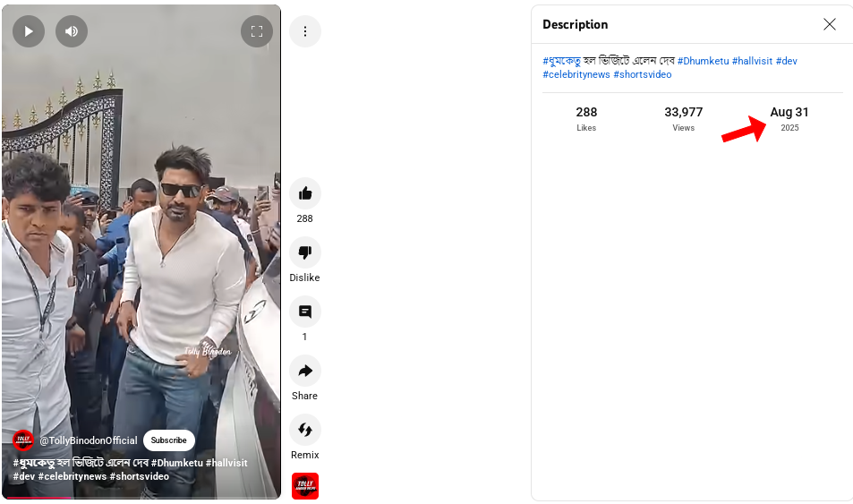Screen dimensions: 853x504
Task: Select #celebritynews hashtag in description panel
Action: coord(576,74)
